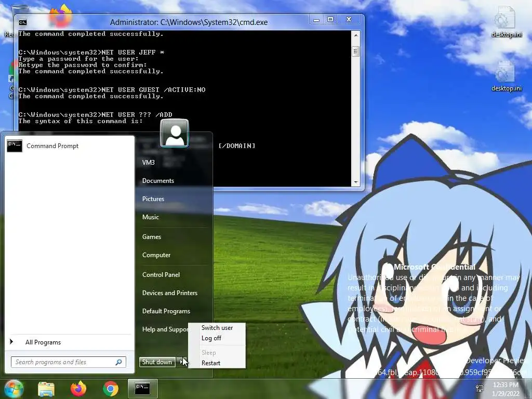This screenshot has height=399, width=532.
Task: Open VM3 user folder in the Start menu
Action: tap(149, 163)
